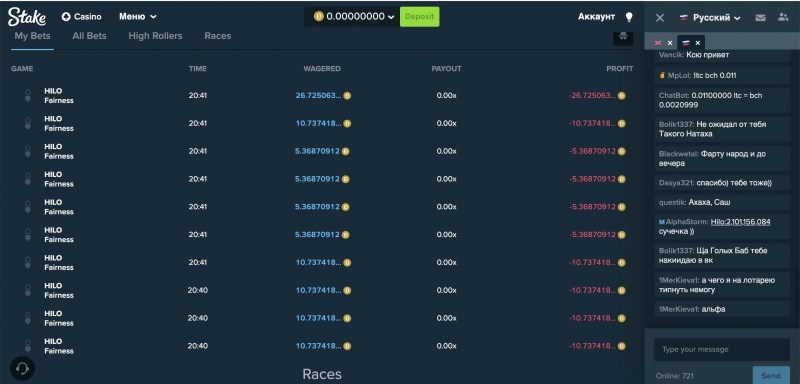Click the light bulb icon
Screen dimensions: 800x384
coord(629,17)
